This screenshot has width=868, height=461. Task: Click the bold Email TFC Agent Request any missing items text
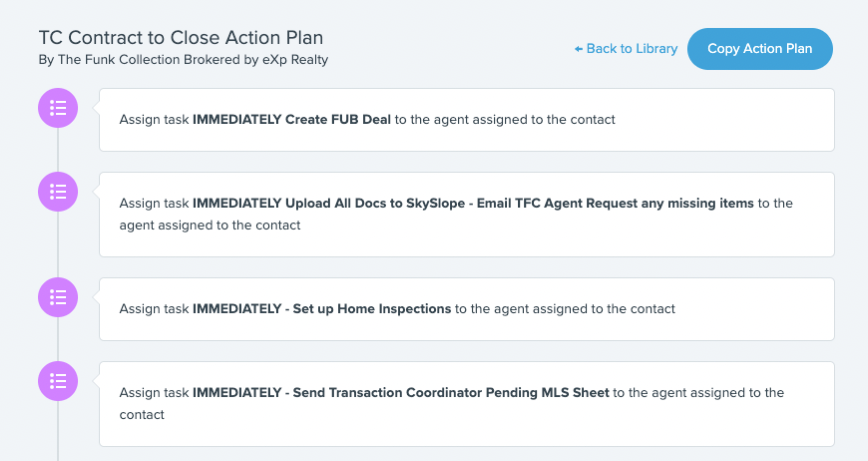tap(615, 203)
